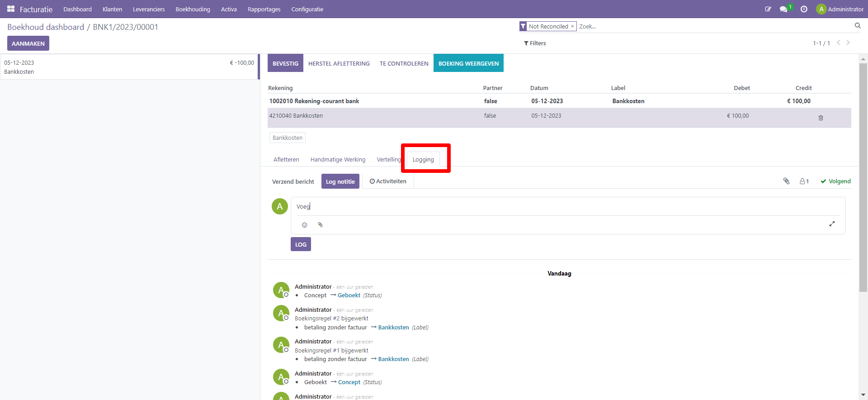This screenshot has height=400, width=868.
Task: Switch to the Handmatige Werking tab
Action: [x=338, y=160]
